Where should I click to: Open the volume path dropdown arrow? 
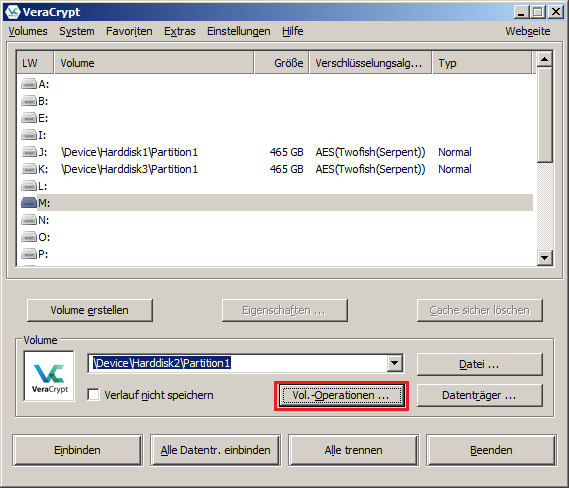pyautogui.click(x=394, y=363)
